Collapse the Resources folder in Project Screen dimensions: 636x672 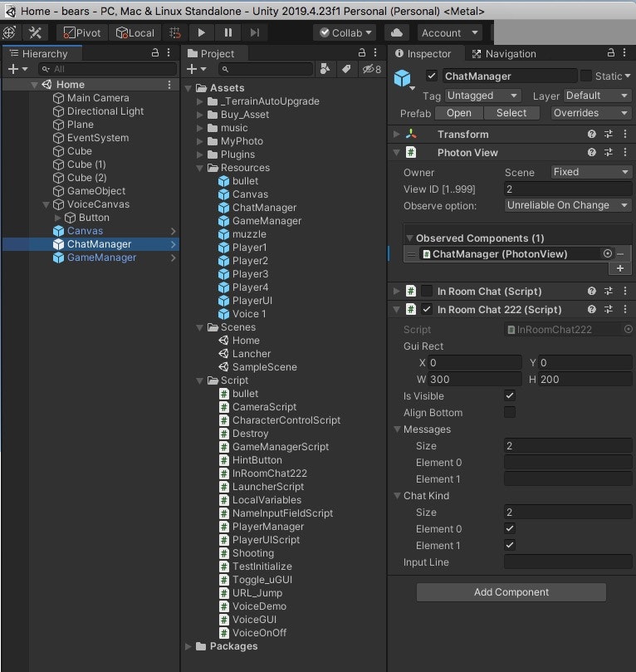point(199,168)
